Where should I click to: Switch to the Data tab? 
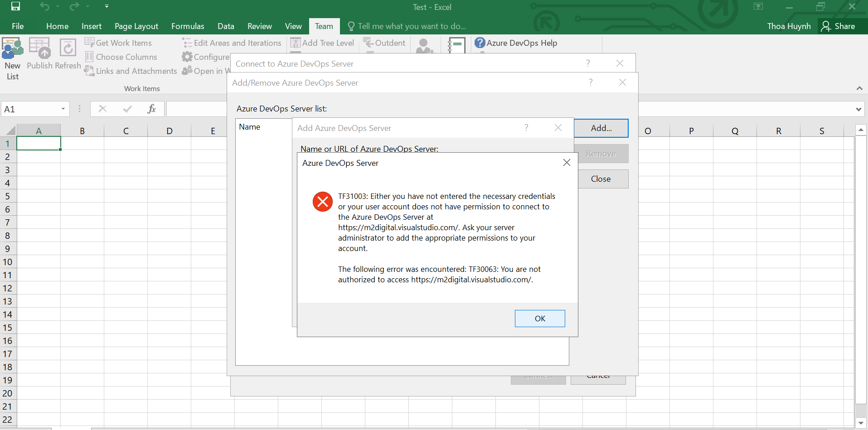click(226, 26)
